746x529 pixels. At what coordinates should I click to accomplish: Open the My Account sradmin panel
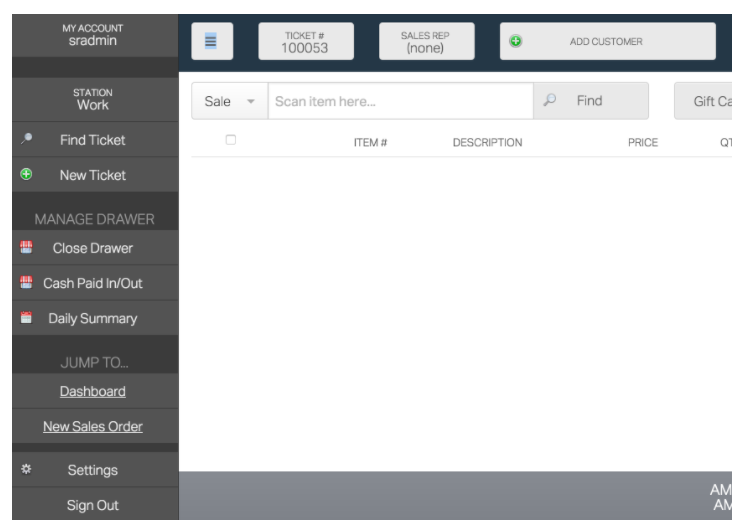pyautogui.click(x=91, y=34)
